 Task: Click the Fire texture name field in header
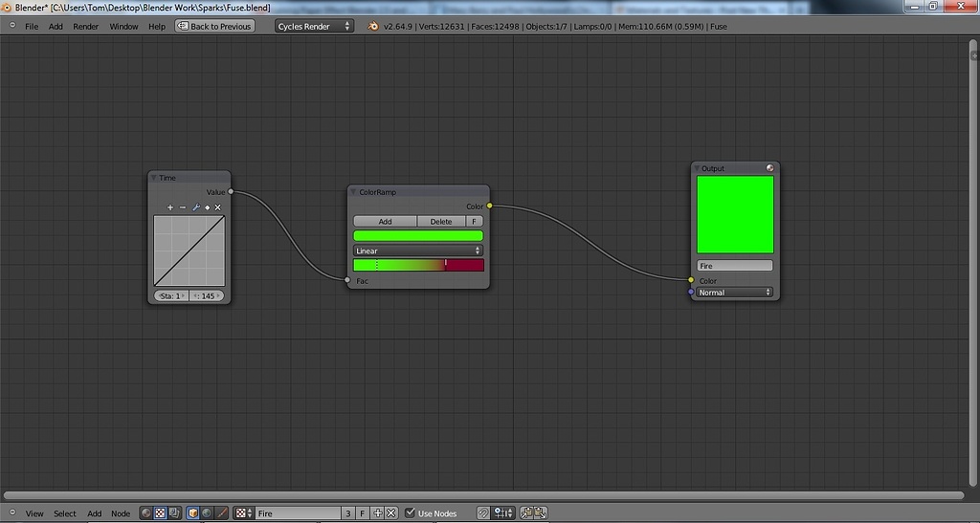pyautogui.click(x=298, y=513)
